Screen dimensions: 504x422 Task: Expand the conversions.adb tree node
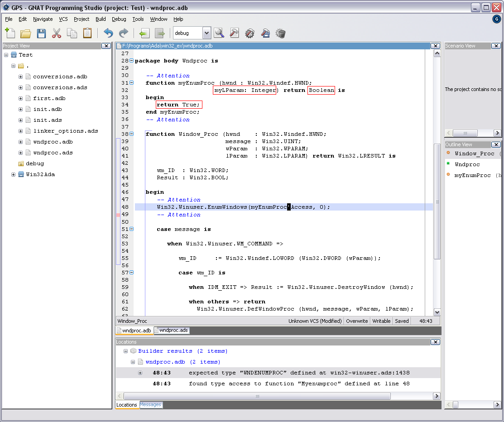pyautogui.click(x=21, y=77)
